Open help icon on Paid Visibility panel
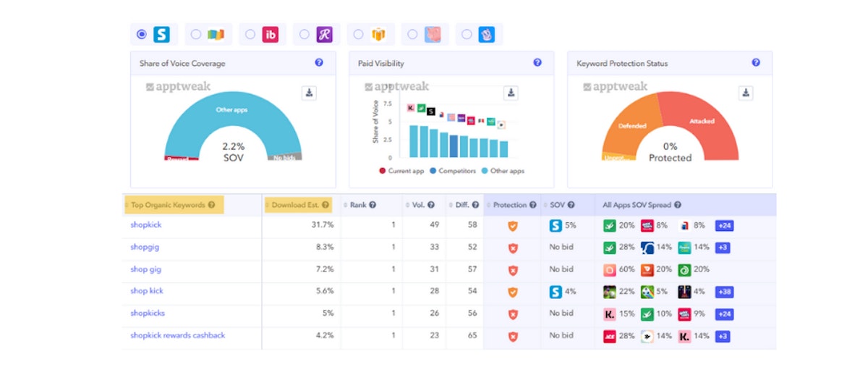Viewport: 868px width, 370px height. point(537,63)
